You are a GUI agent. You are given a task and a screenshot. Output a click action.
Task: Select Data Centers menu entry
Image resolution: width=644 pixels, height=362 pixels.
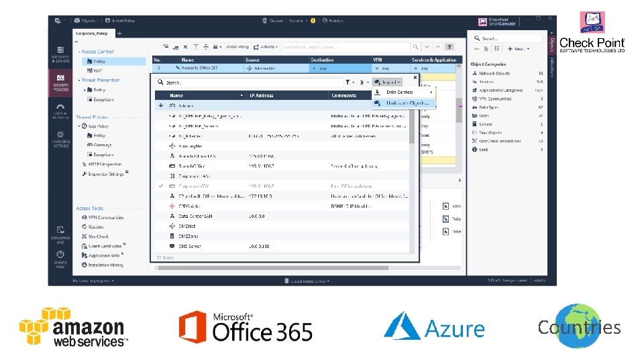(403, 93)
